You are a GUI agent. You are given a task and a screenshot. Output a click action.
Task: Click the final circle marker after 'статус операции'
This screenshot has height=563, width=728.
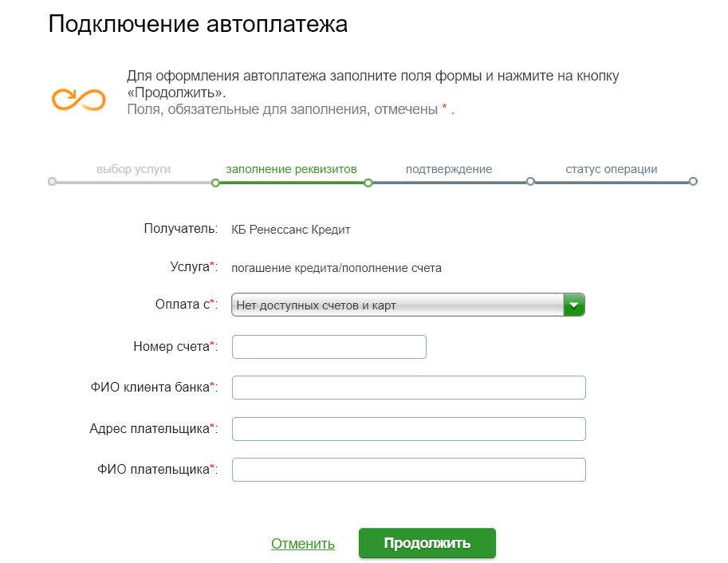[693, 182]
